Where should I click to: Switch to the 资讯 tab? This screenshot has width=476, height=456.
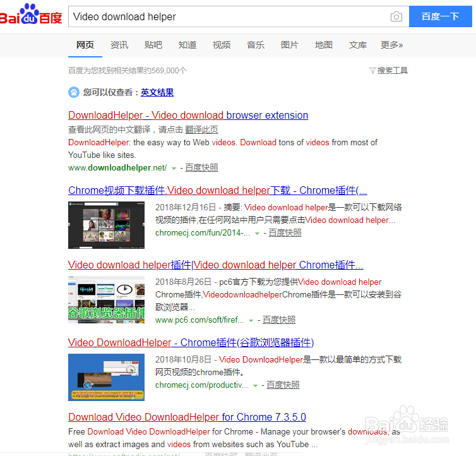click(x=119, y=45)
